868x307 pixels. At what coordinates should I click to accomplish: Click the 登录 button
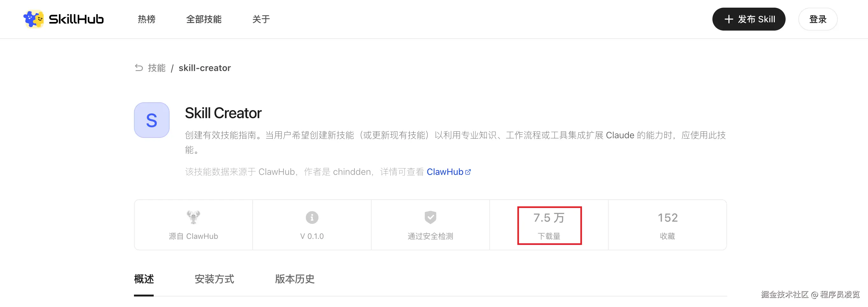tap(818, 19)
